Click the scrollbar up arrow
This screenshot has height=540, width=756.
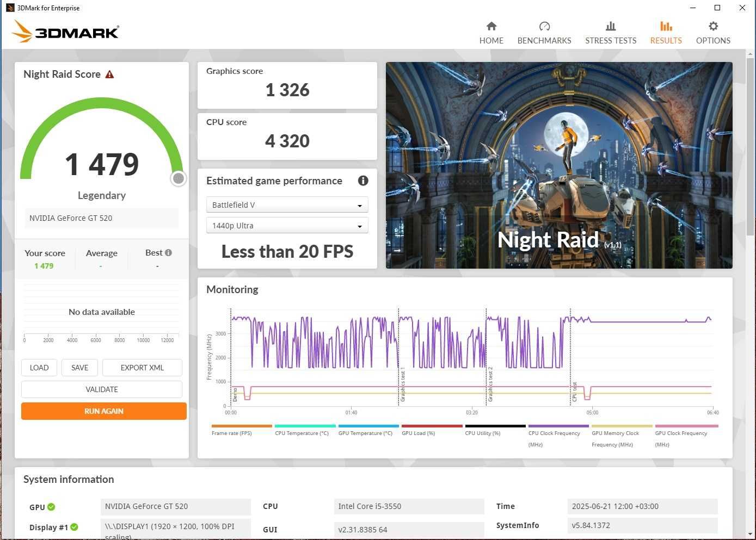751,54
